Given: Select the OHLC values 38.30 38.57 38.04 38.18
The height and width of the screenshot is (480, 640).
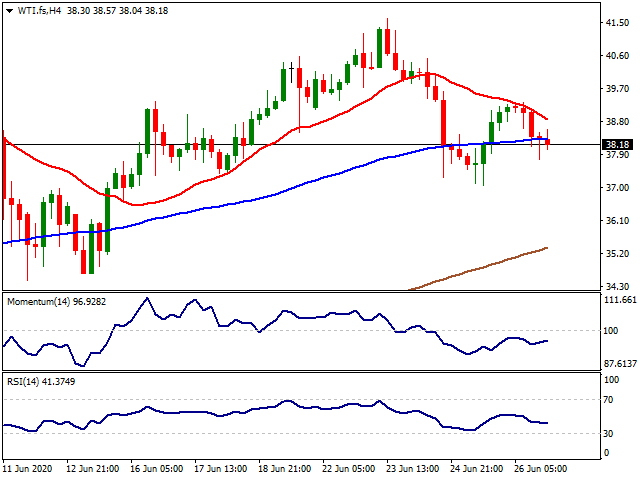Looking at the screenshot, I should point(118,11).
